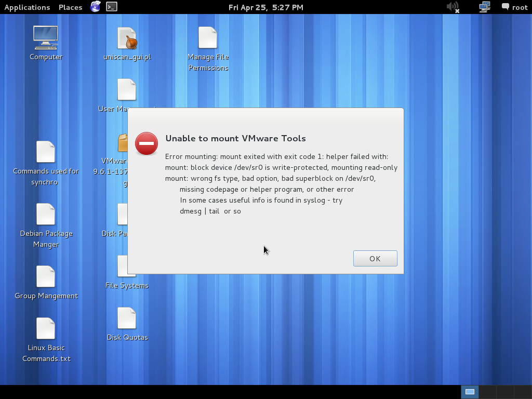Open the Places menu
The height and width of the screenshot is (399, 532).
[70, 7]
